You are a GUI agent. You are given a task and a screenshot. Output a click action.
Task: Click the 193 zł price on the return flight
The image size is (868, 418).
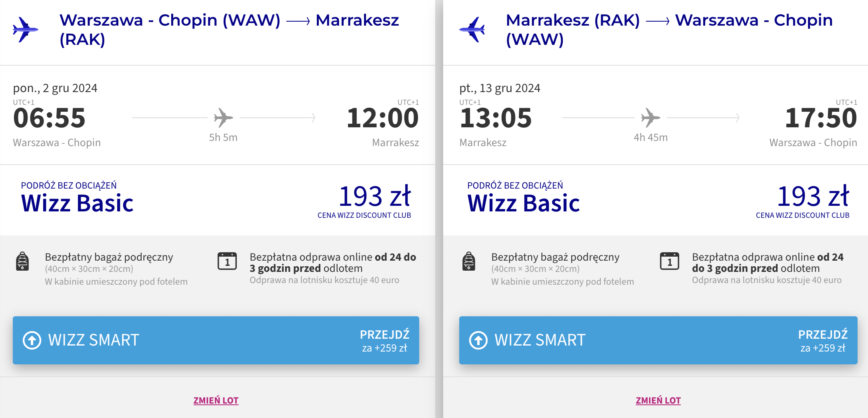[813, 196]
